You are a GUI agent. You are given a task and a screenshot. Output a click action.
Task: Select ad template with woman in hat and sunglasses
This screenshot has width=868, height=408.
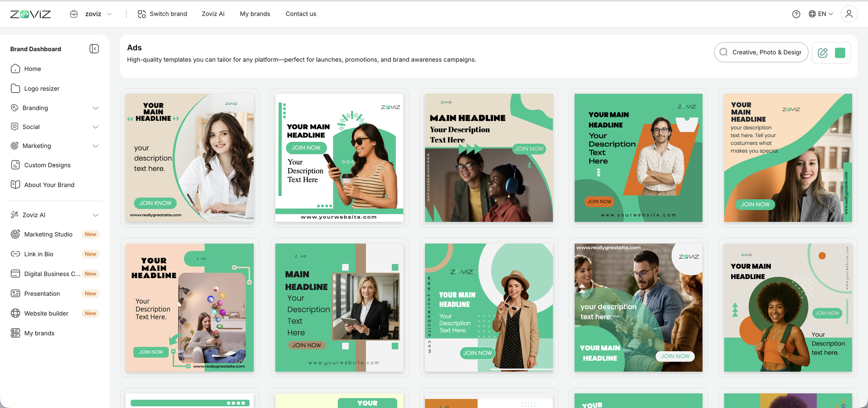point(489,308)
